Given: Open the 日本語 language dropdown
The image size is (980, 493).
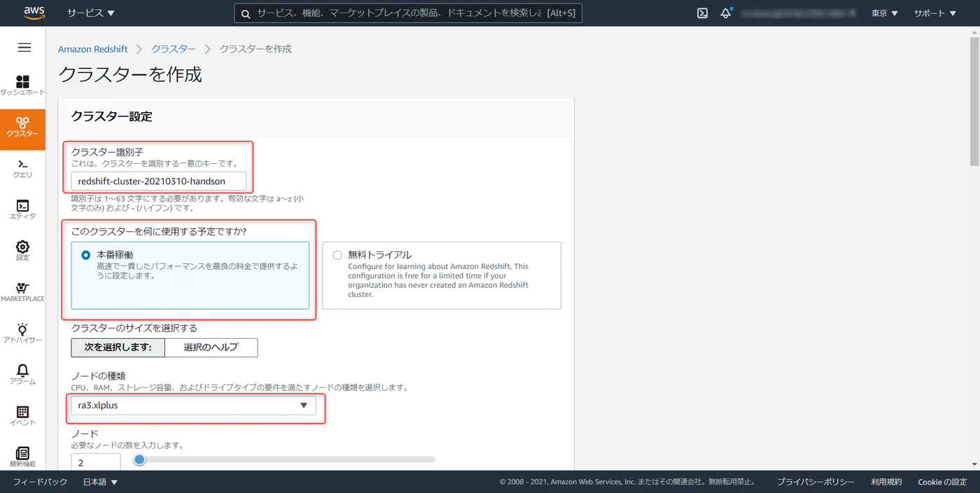Looking at the screenshot, I should (x=101, y=482).
